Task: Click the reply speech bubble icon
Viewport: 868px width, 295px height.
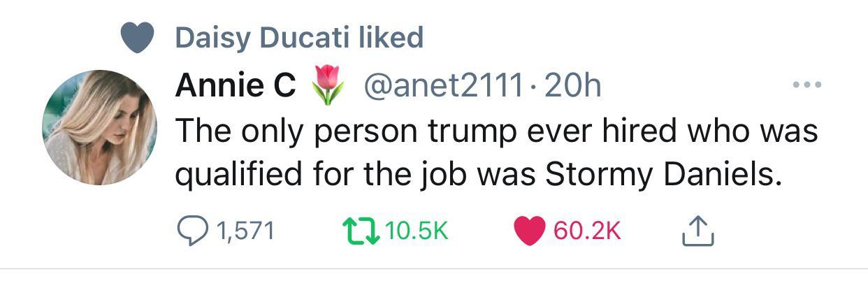Action: pos(189,231)
